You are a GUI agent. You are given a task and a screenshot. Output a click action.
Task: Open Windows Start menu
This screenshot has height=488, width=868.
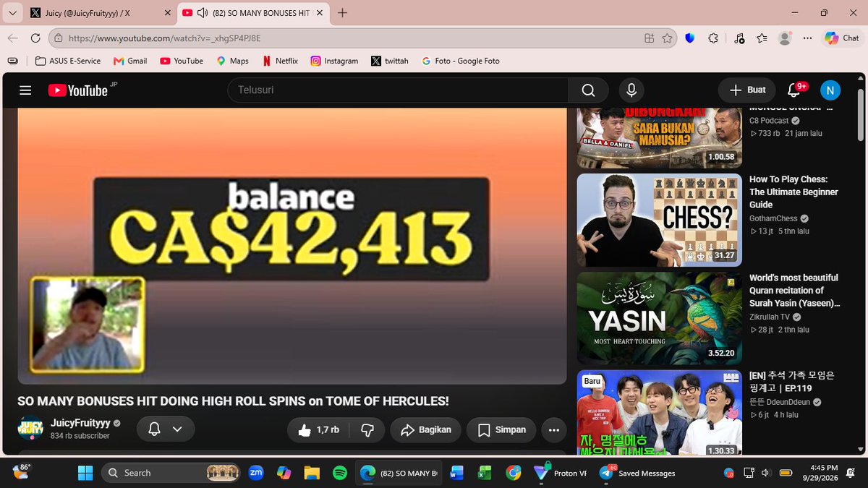click(x=85, y=473)
